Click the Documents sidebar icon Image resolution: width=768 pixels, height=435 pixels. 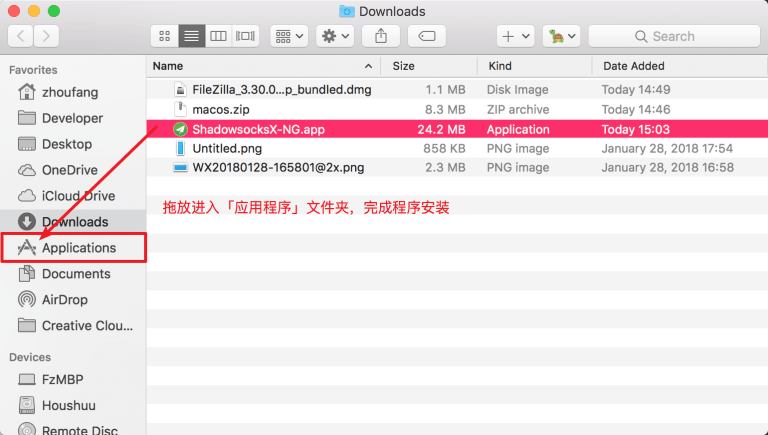click(x=26, y=273)
